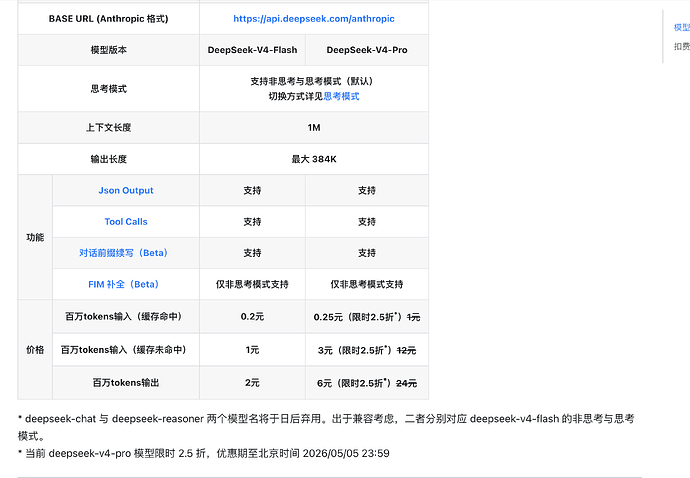Viewport: 690px width, 478px height.
Task: Click 支持 for Tool Calls under Pro
Action: coord(367,222)
